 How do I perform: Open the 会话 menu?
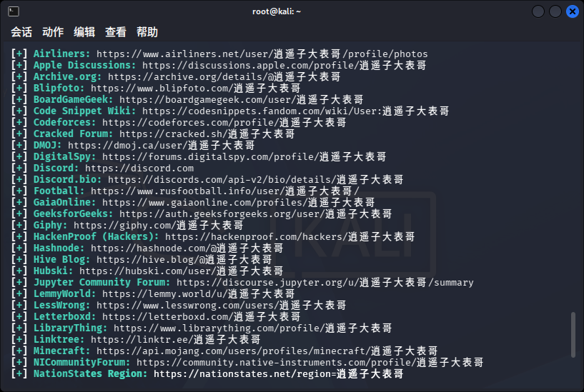coord(21,32)
